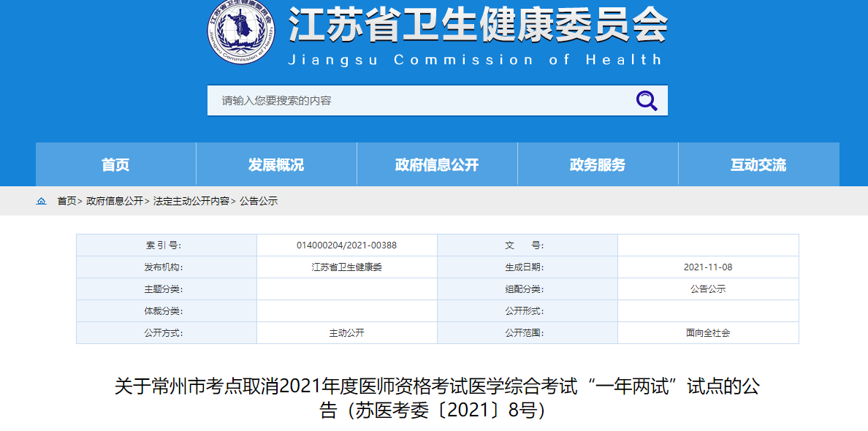Click the 江苏省卫生健康委员会 site title
Image resolution: width=868 pixels, height=431 pixels.
(x=478, y=26)
